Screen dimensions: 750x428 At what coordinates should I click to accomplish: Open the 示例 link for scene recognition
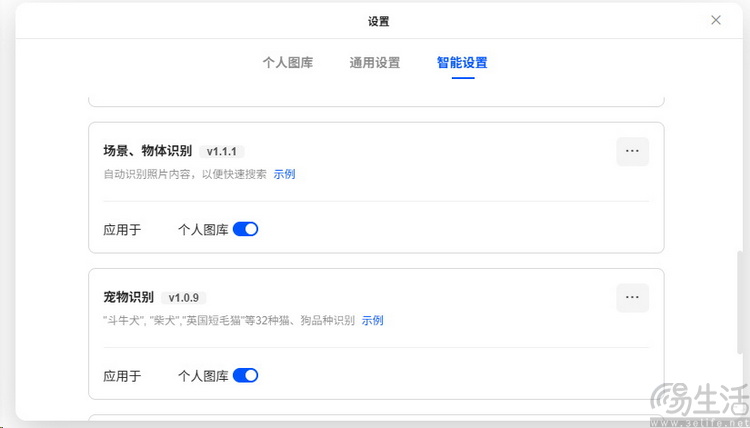(284, 174)
